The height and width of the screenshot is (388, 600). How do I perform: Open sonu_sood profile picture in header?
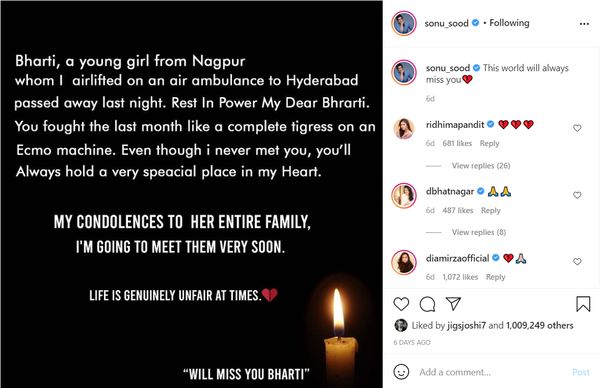pos(404,23)
